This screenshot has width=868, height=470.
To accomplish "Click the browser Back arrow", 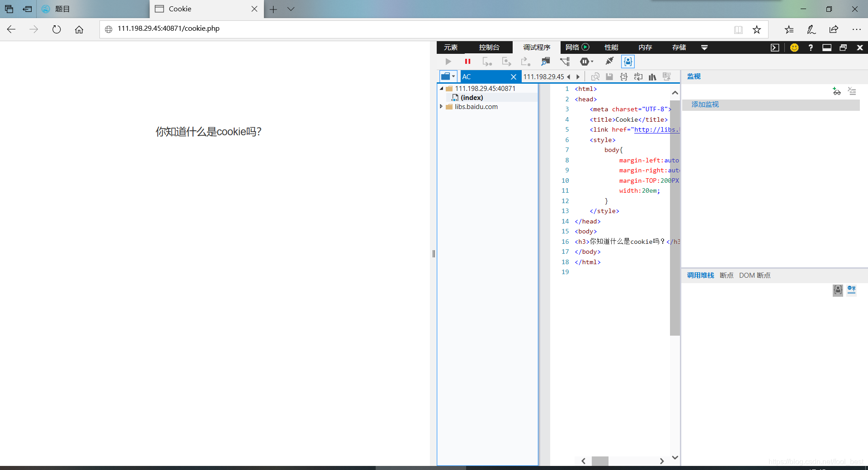I will 11,29.
